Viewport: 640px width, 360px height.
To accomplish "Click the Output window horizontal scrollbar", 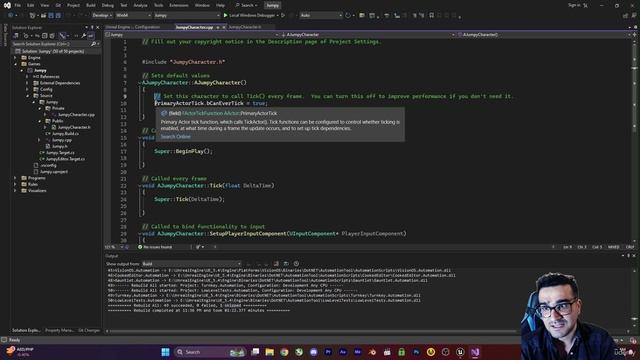I will (x=312, y=331).
